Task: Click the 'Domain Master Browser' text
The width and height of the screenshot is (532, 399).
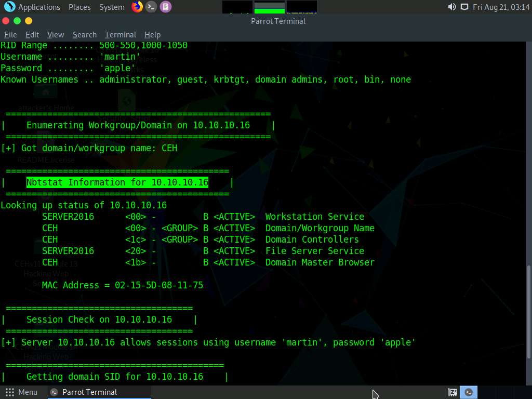Action: (x=320, y=262)
